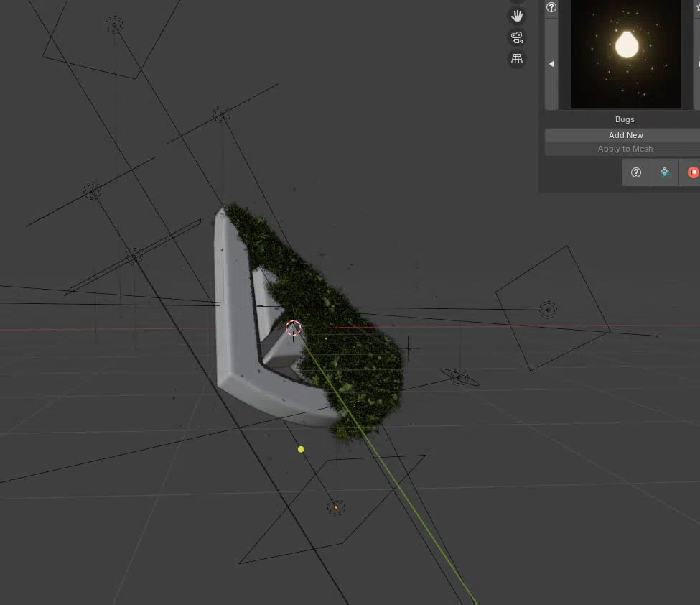
Task: Click the Apply to Mesh button
Action: [x=625, y=149]
